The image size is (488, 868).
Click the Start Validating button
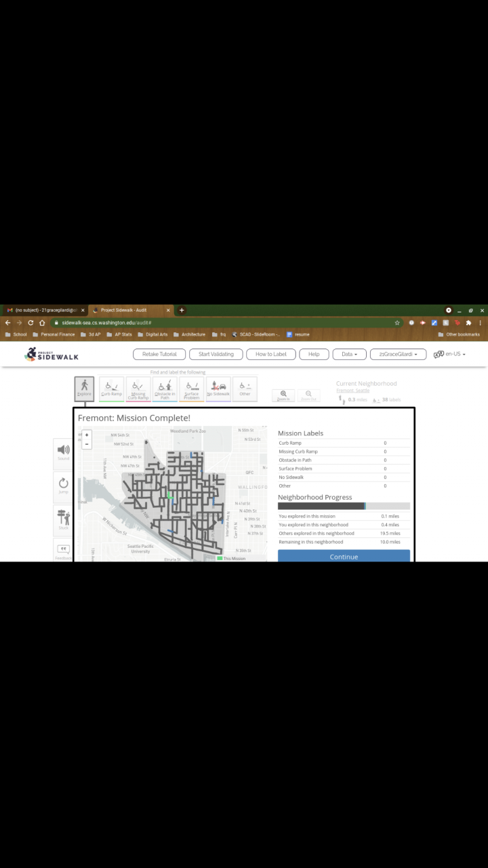point(216,354)
